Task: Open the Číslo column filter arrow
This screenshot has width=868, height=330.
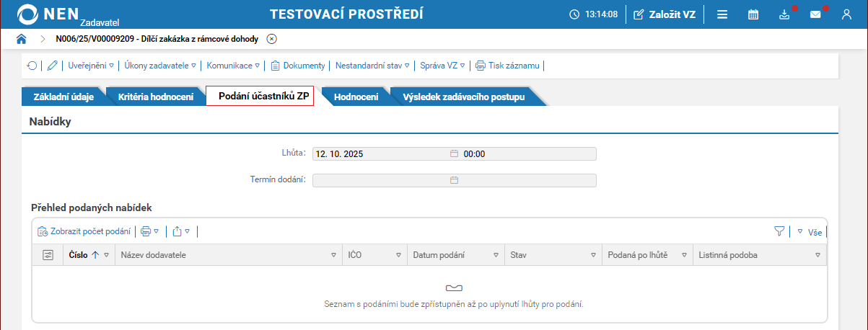Action: (x=107, y=255)
